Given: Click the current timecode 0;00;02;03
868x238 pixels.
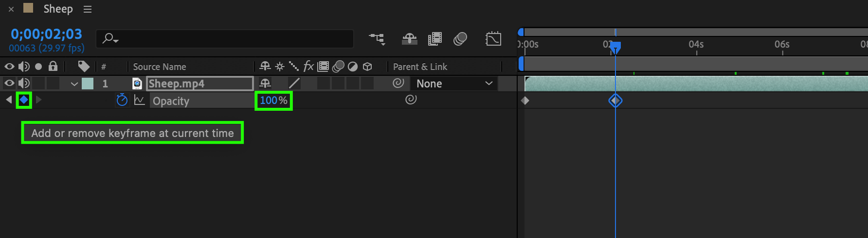Looking at the screenshot, I should click(47, 34).
